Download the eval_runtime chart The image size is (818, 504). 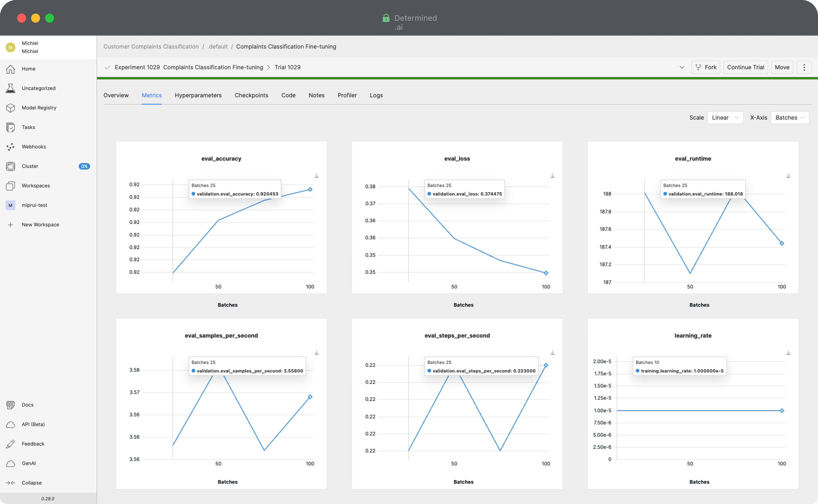(788, 176)
